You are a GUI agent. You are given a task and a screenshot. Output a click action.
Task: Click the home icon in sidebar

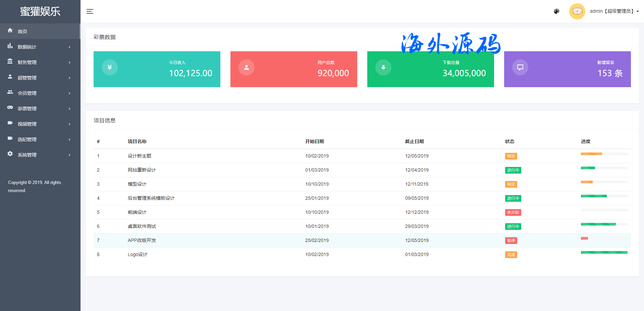pyautogui.click(x=10, y=30)
